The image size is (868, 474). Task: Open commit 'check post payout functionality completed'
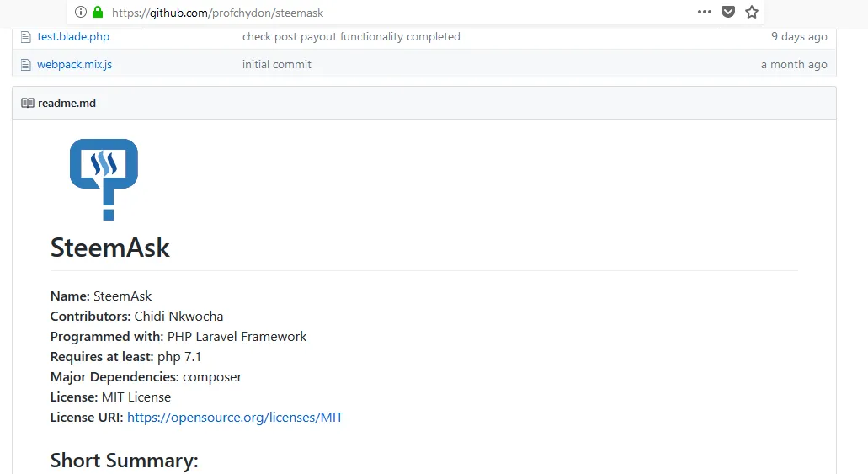(351, 36)
